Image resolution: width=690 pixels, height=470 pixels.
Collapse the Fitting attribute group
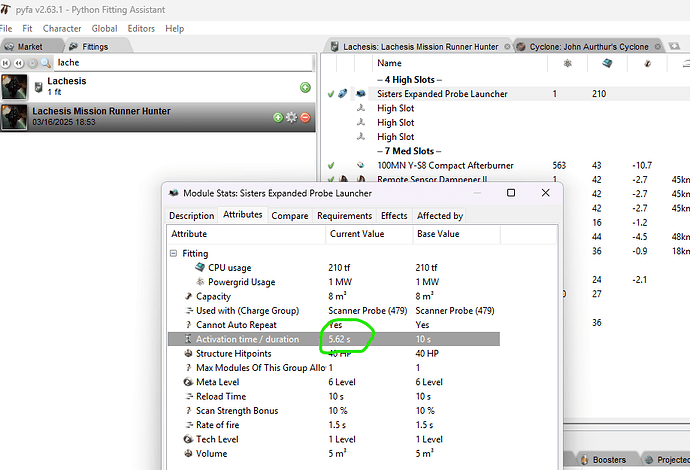point(173,253)
